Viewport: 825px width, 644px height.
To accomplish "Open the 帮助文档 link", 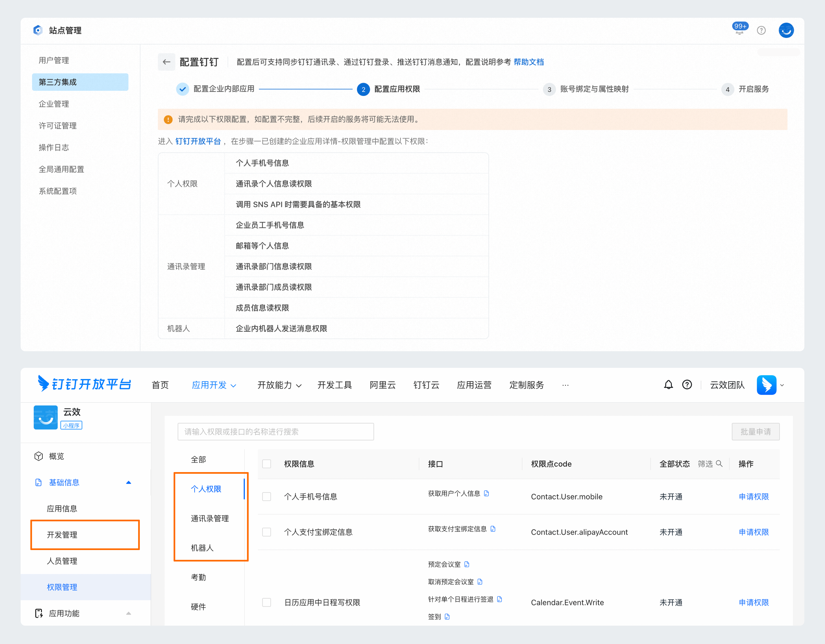I will coord(529,62).
